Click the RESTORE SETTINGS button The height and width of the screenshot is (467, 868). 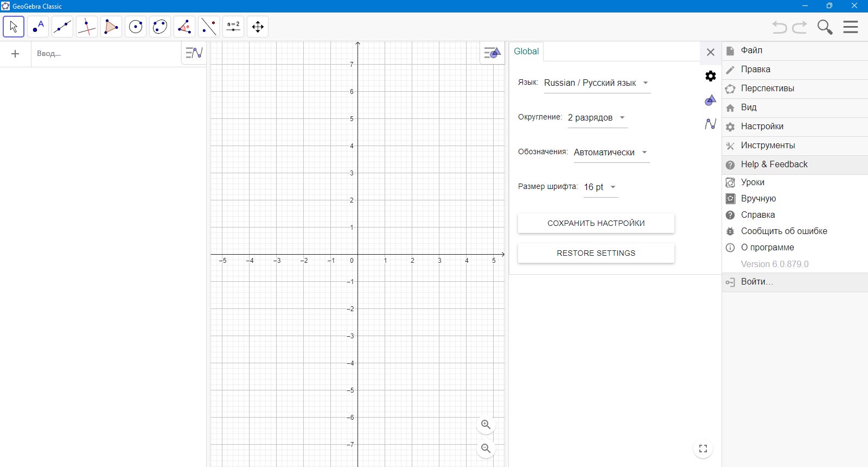[x=596, y=253]
